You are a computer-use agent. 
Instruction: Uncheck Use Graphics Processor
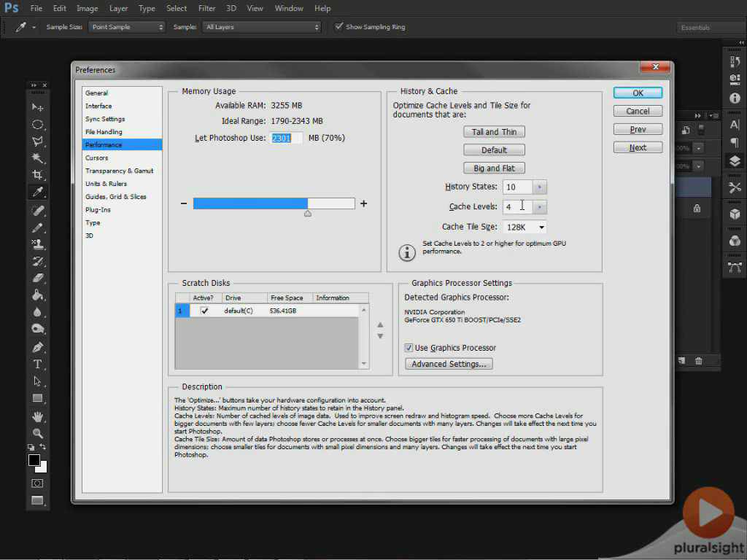tap(409, 348)
